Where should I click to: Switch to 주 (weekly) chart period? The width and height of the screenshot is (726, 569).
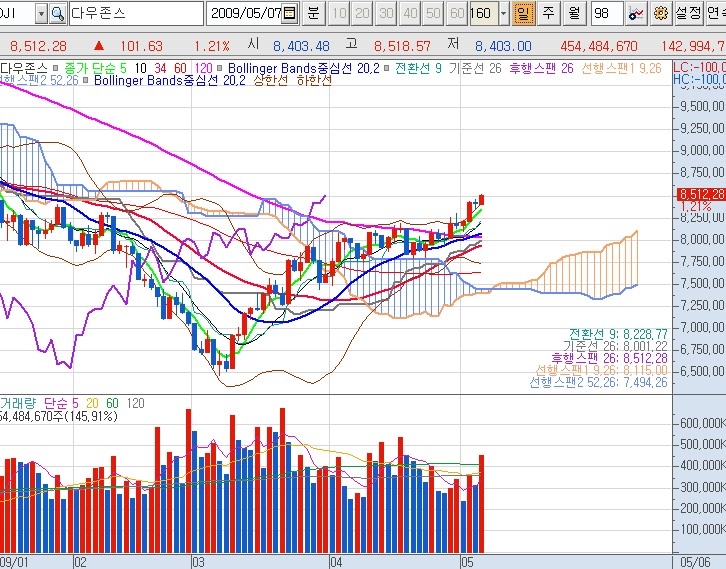coord(549,14)
